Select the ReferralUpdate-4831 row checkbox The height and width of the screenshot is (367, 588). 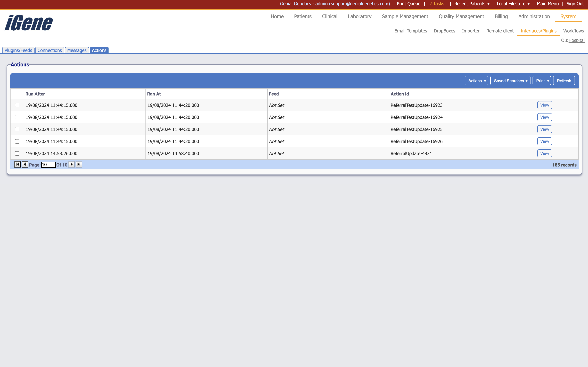pos(17,153)
